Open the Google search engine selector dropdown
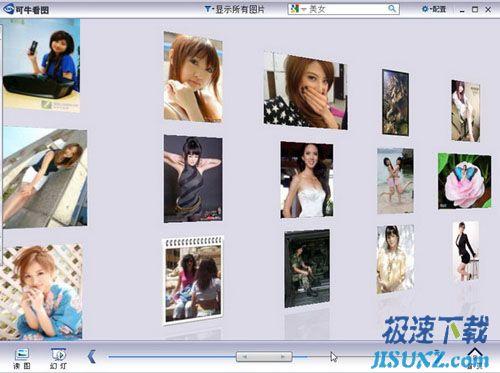500x373 pixels. (298, 9)
